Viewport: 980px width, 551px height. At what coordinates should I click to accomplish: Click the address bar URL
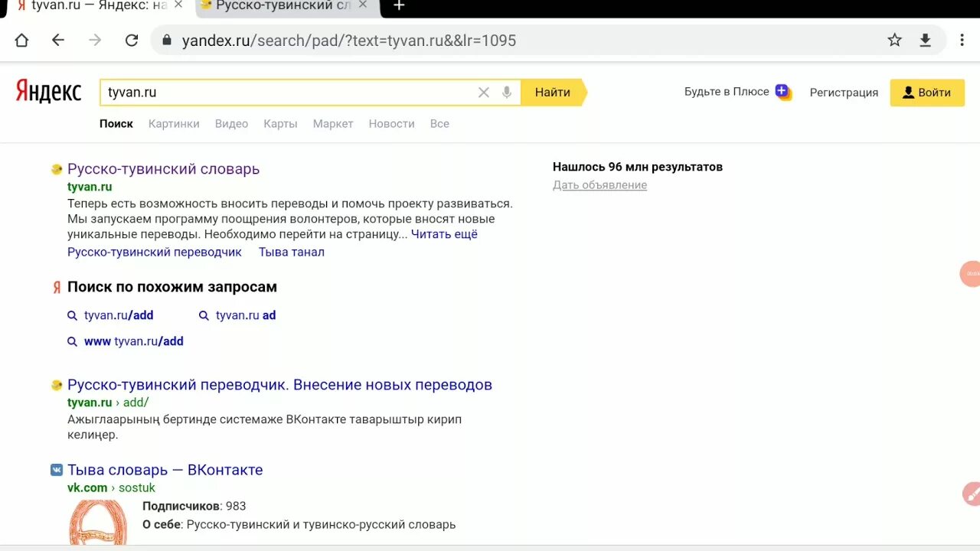(349, 41)
